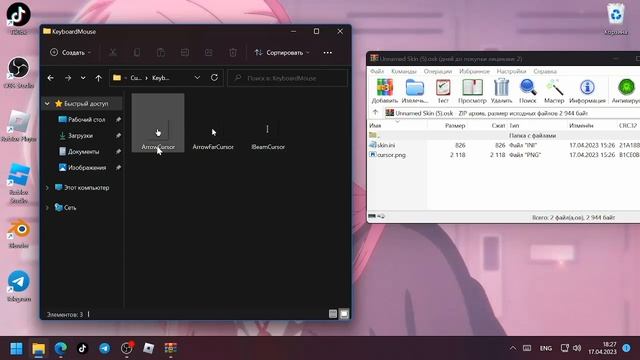
Task: Click the Copy icon in Explorer toolbar
Action: (x=137, y=53)
